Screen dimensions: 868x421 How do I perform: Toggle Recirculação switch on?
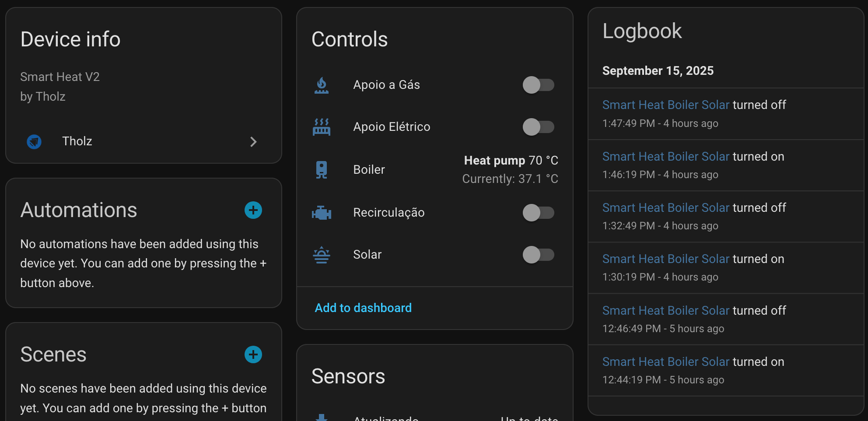pyautogui.click(x=539, y=213)
